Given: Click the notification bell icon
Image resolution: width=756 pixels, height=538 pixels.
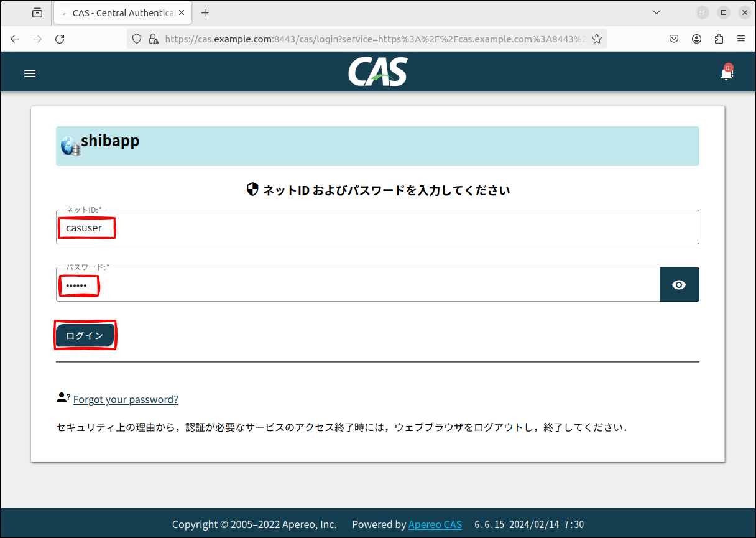Looking at the screenshot, I should pyautogui.click(x=726, y=73).
